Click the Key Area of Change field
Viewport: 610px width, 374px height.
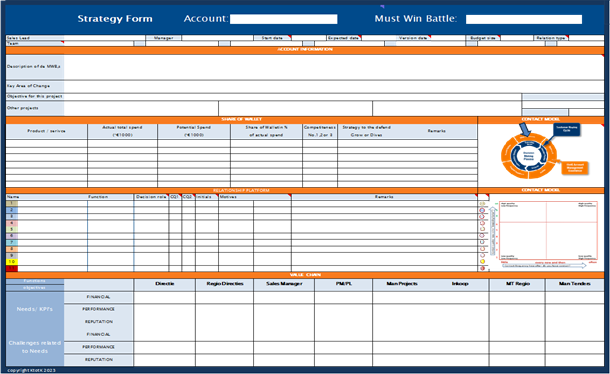[334, 86]
